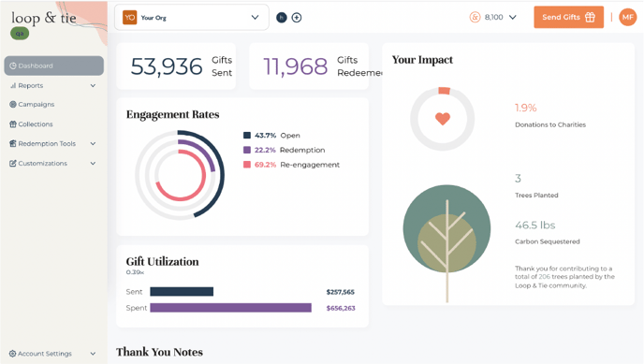
Task: Click the Gift Utilization heading
Action: coord(162,261)
